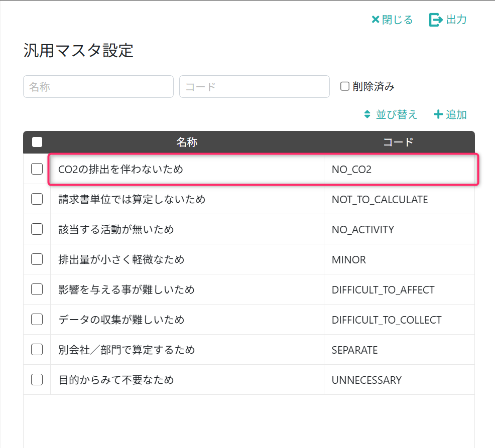Select the UNNECESSARY code cell

[x=366, y=380]
